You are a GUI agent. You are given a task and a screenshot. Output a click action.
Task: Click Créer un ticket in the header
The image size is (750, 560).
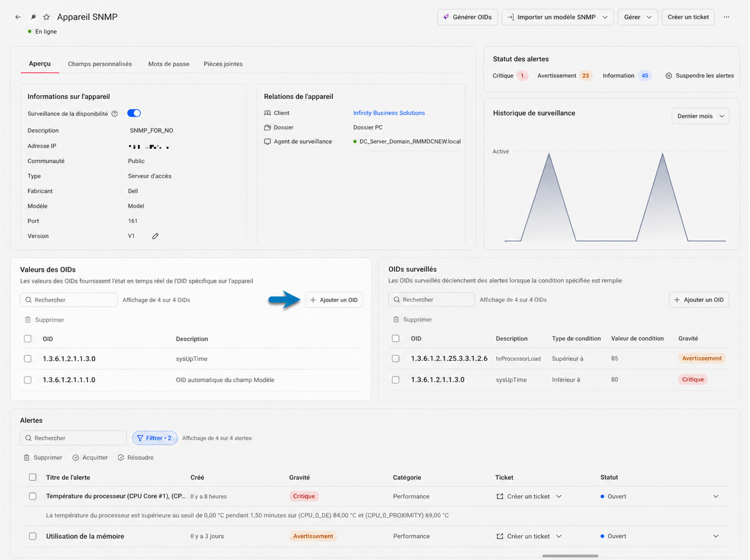pos(688,17)
